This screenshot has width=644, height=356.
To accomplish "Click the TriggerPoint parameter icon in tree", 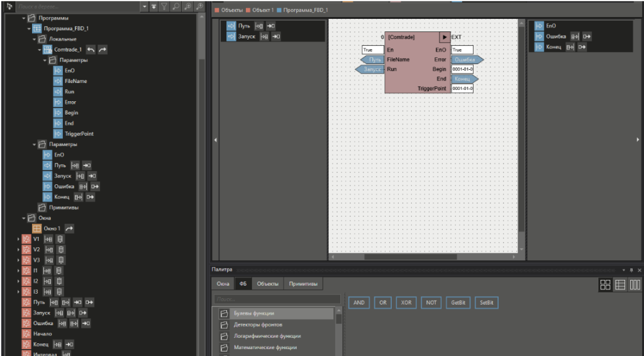I will click(58, 134).
